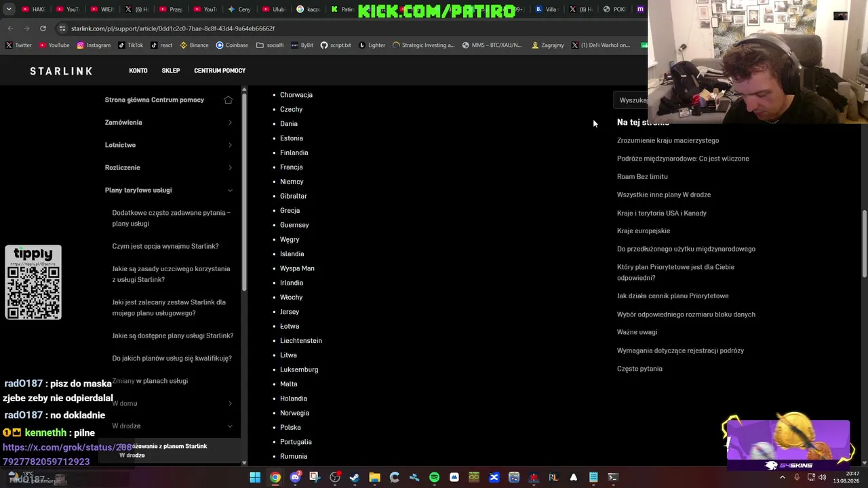Switch to the Villa browser tab
This screenshot has width=868, height=488.
pyautogui.click(x=547, y=9)
